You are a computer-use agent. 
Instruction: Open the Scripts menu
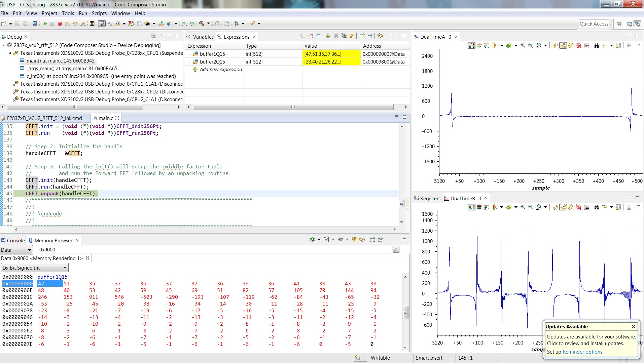[99, 13]
